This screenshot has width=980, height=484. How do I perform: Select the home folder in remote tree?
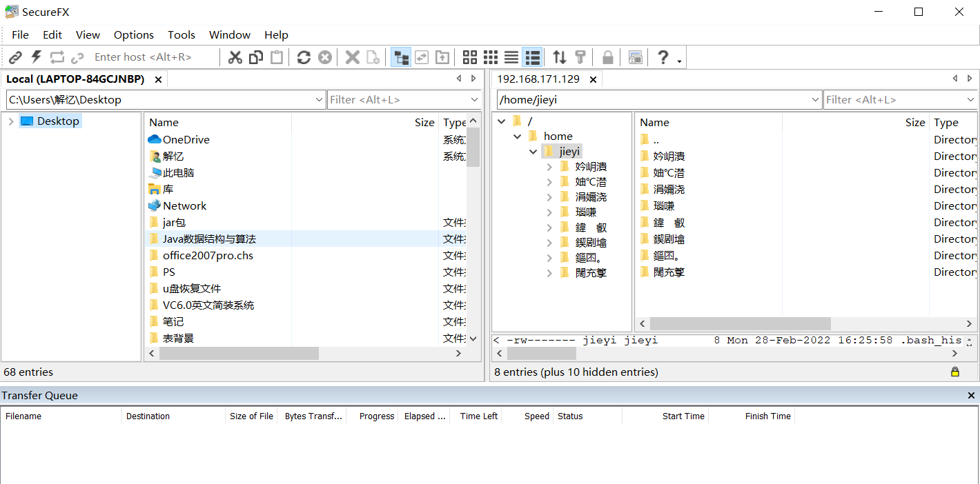(558, 137)
